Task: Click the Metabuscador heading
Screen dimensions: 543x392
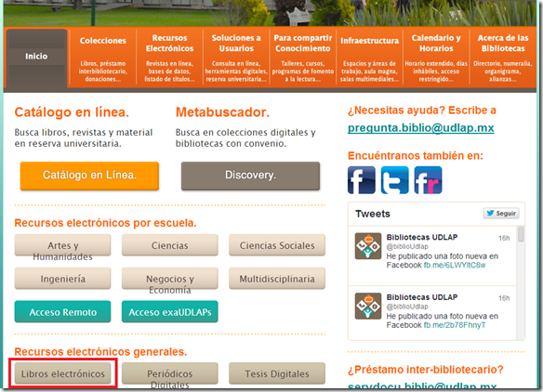Action: [x=222, y=112]
